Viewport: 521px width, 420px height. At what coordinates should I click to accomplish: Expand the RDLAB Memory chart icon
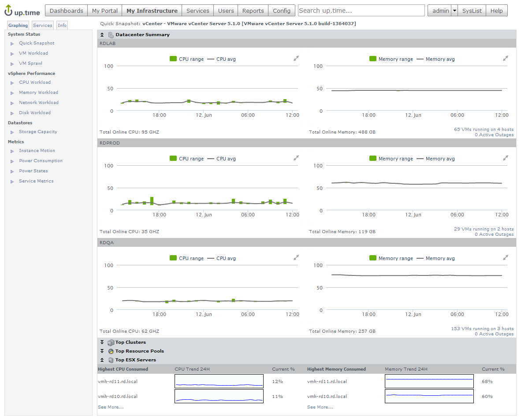click(x=506, y=58)
